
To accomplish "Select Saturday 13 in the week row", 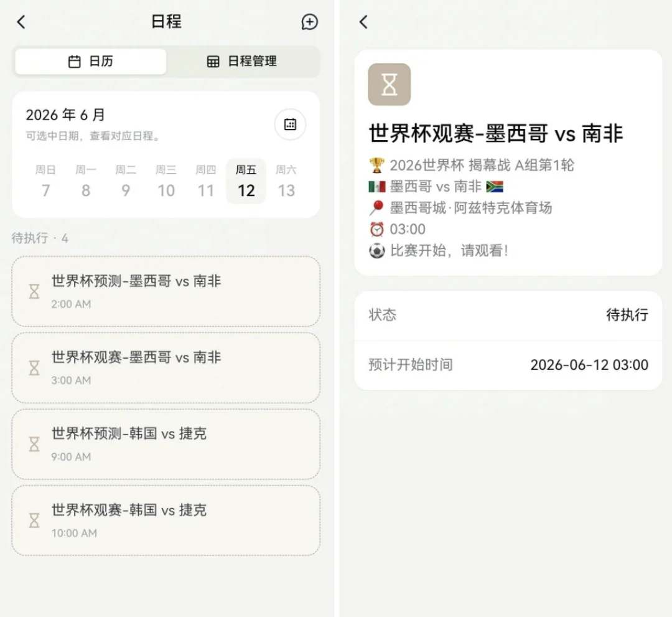I will click(x=286, y=182).
